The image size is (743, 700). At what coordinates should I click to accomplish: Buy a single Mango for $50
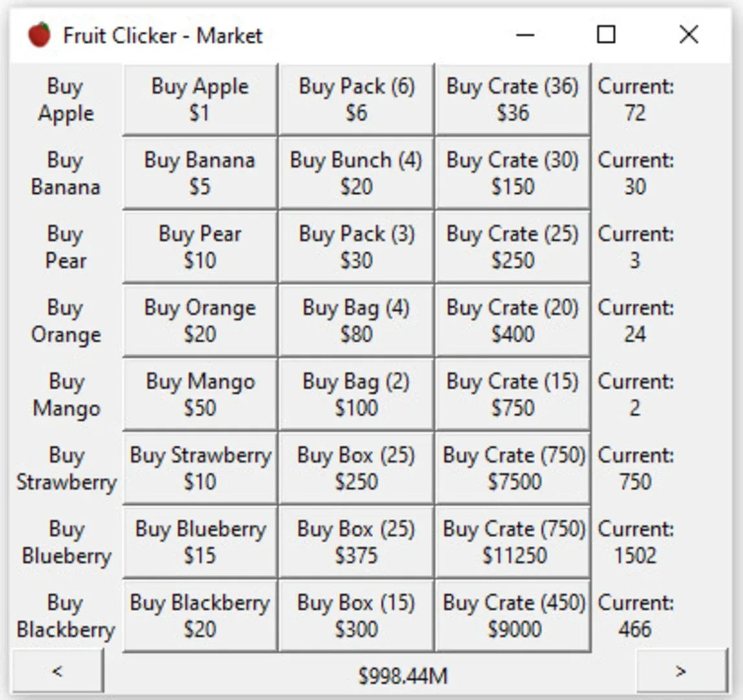[x=200, y=395]
